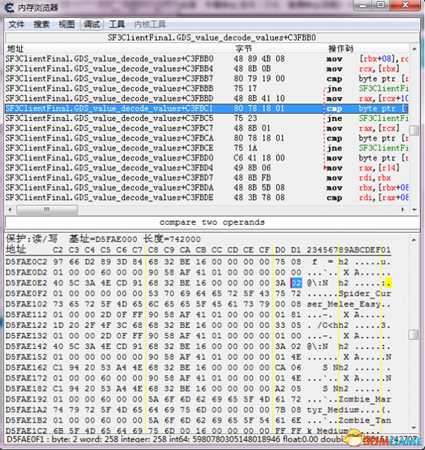The image size is (425, 450).
Task: Click the Spider_Cur ASCII text in hex view
Action: tap(365, 294)
